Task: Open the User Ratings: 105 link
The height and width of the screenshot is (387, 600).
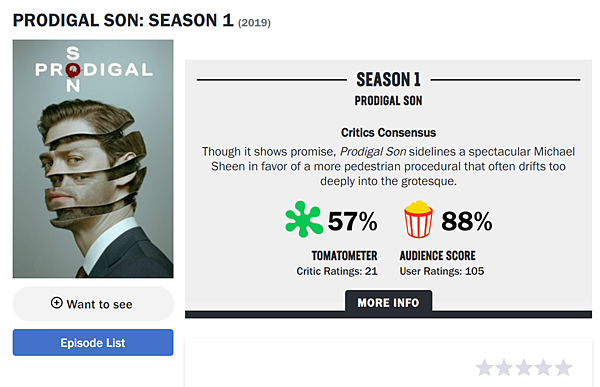Action: pyautogui.click(x=442, y=271)
